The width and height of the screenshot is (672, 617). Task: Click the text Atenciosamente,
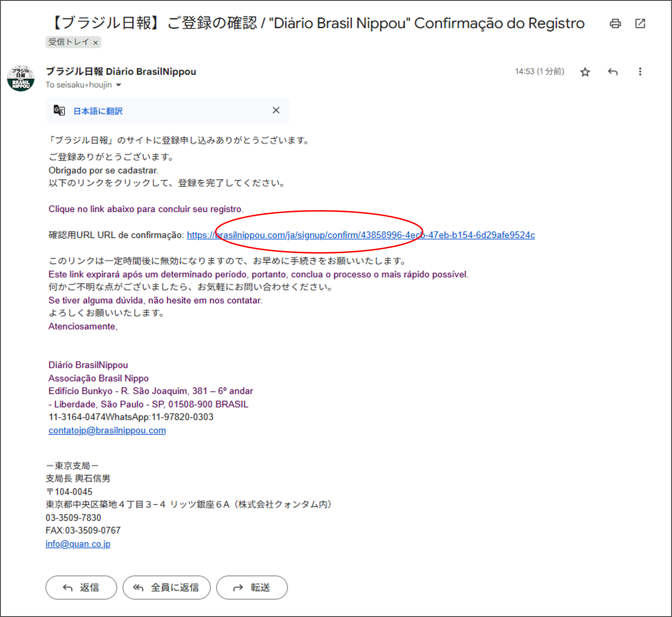click(83, 326)
